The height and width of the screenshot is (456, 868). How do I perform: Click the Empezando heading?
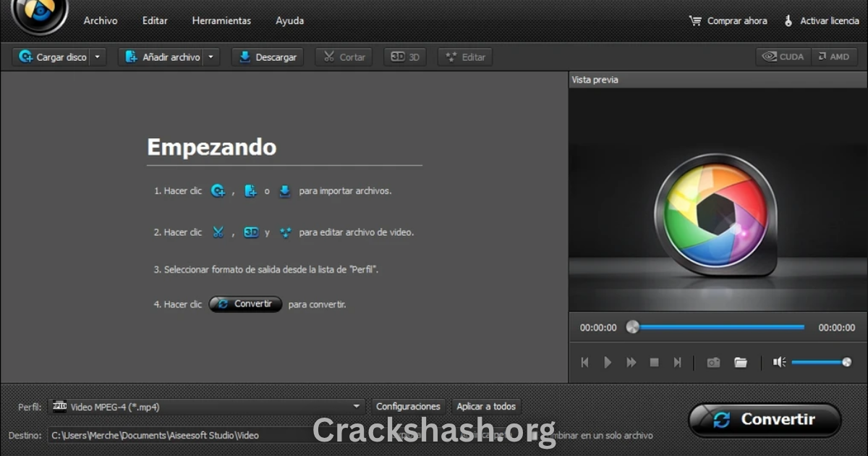click(x=211, y=147)
